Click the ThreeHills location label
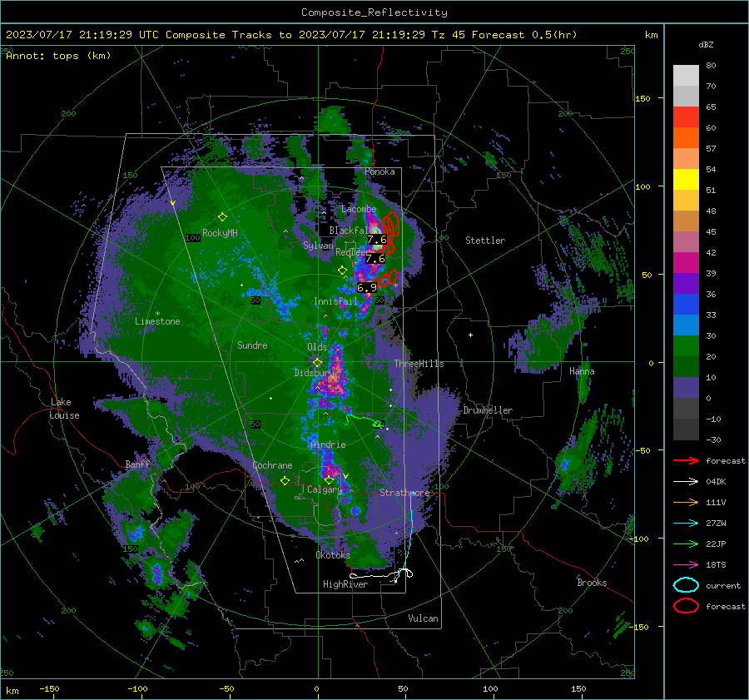 [x=419, y=364]
